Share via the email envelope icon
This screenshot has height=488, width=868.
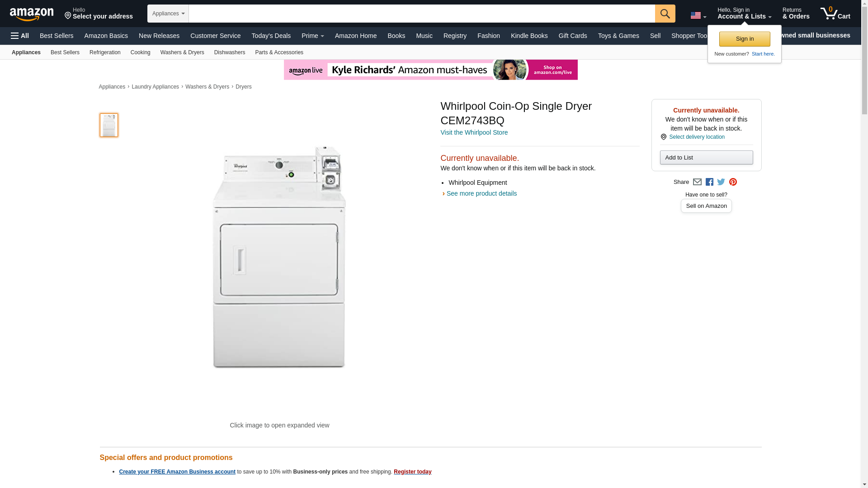pos(697,182)
